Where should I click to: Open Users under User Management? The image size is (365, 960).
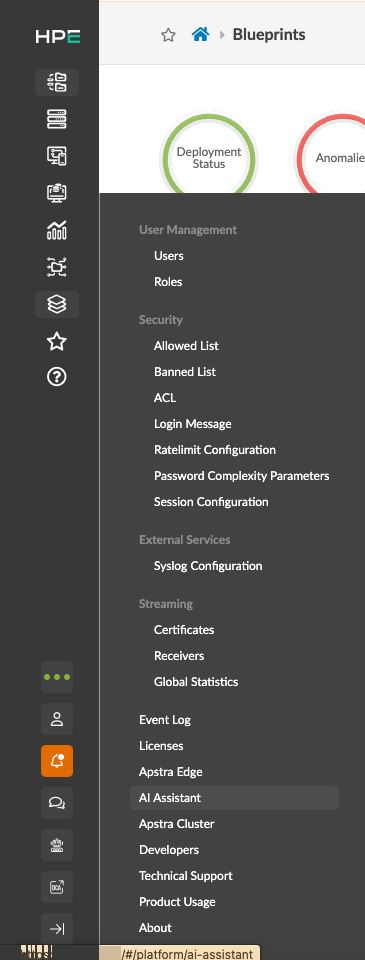click(x=169, y=256)
